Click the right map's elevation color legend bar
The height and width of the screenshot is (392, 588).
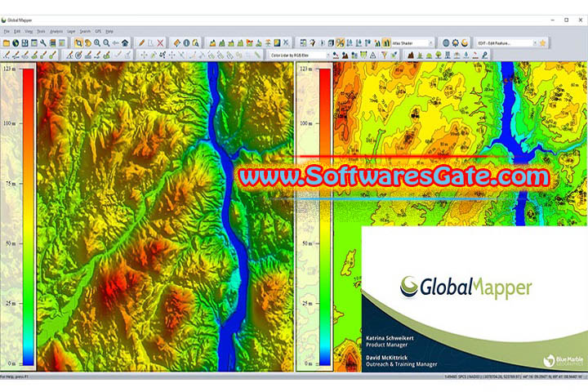pyautogui.click(x=325, y=216)
